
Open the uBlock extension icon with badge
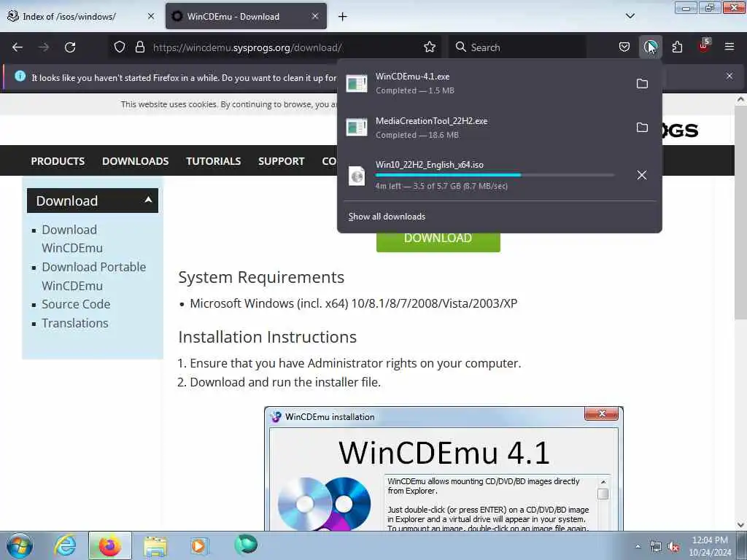[x=704, y=46]
